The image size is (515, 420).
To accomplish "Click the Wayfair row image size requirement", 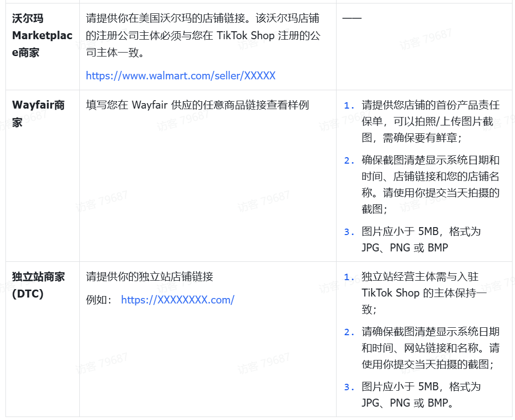I will point(421,240).
